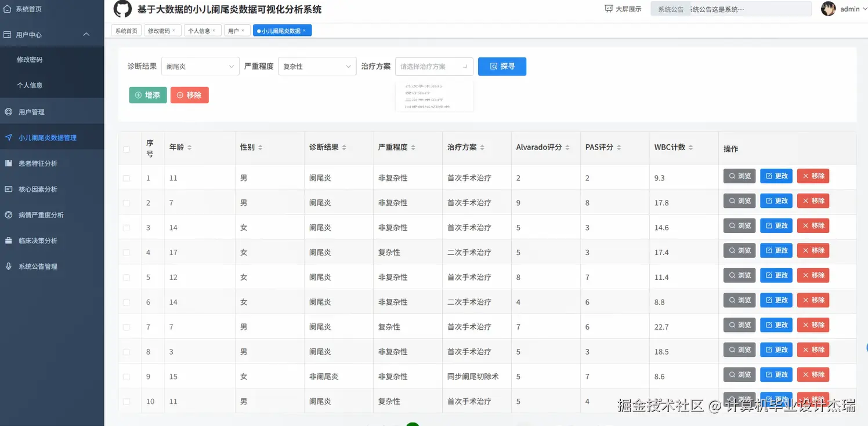Click the 患者特征分析 sidebar icon
This screenshot has width=868, height=426.
8,163
